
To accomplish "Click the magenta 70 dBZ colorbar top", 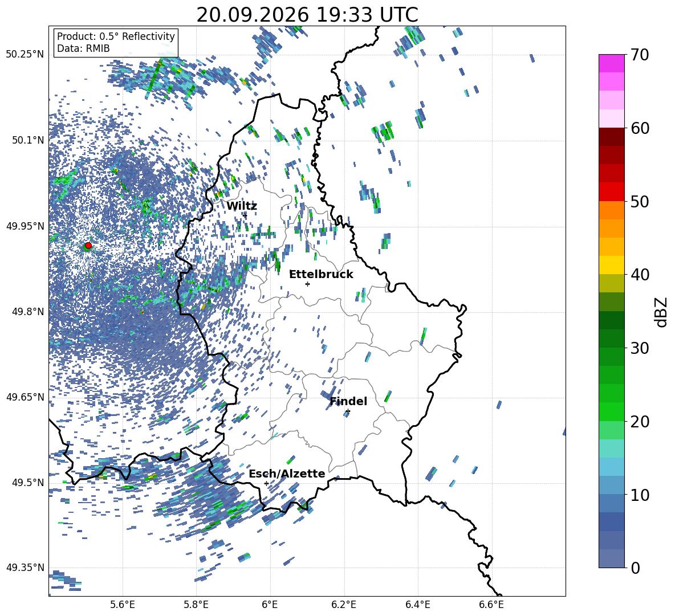I will pos(611,63).
